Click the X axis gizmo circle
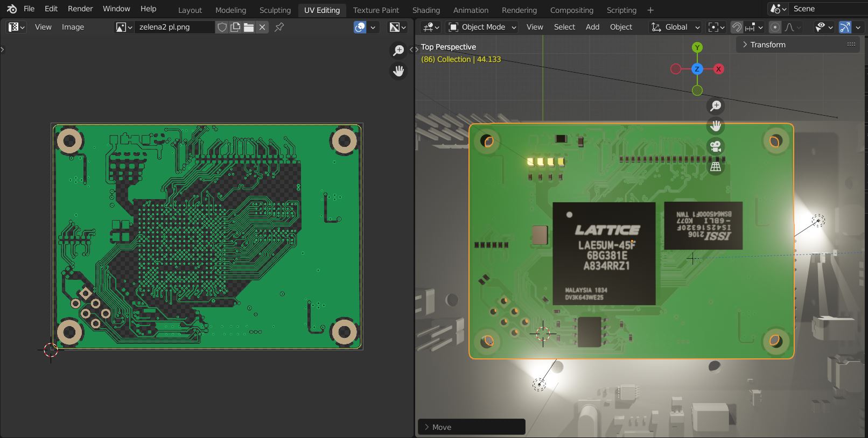Viewport: 868px width, 438px height. point(719,69)
